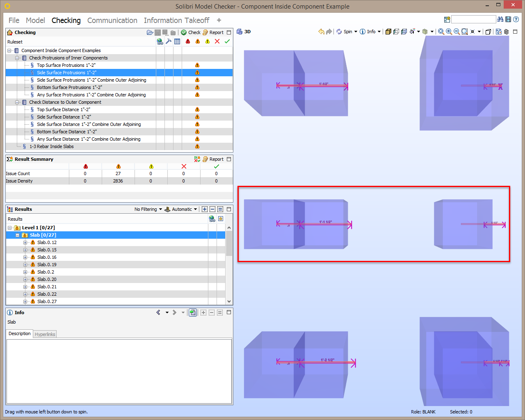Click expand all icon in Results panel
The height and width of the screenshot is (420, 525).
pos(205,209)
